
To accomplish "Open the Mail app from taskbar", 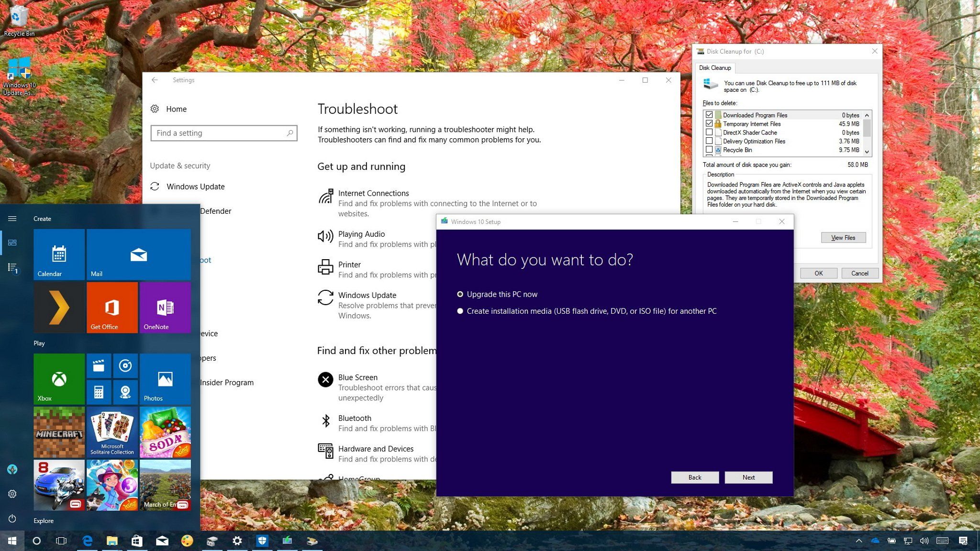I will (162, 541).
